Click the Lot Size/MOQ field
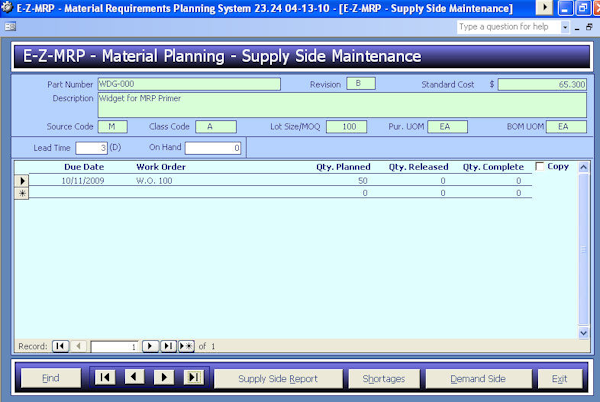This screenshot has height=402, width=600. [346, 127]
